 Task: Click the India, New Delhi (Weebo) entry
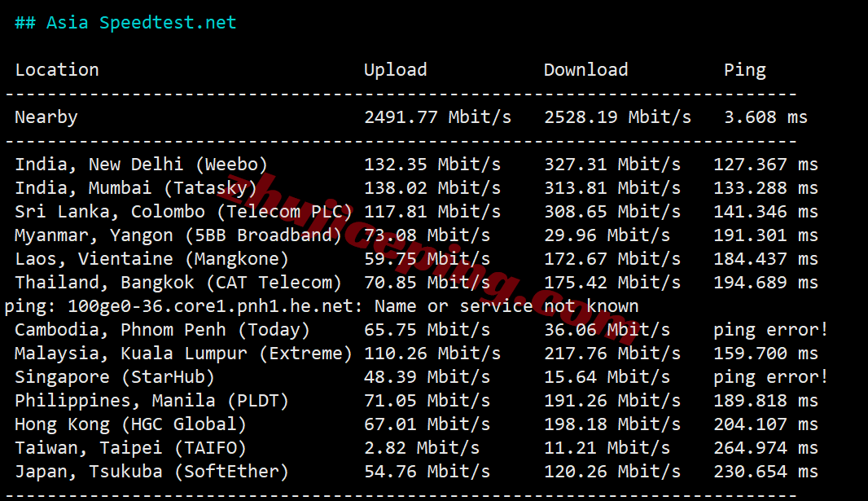pyautogui.click(x=141, y=165)
